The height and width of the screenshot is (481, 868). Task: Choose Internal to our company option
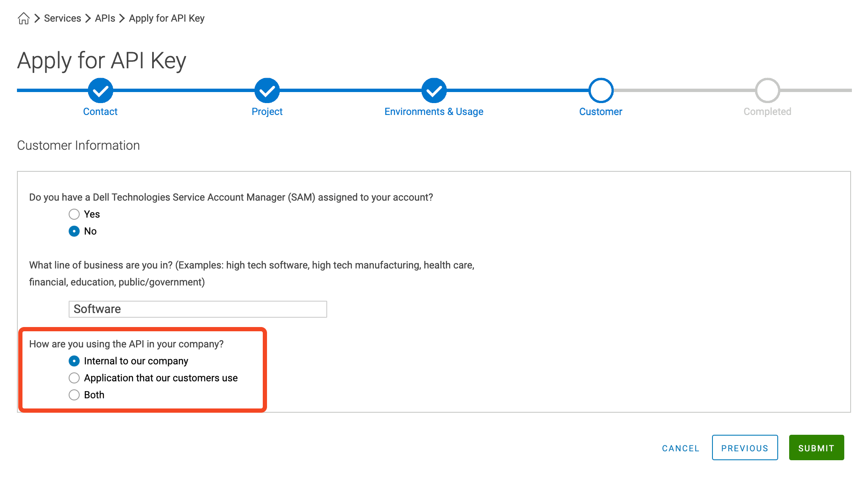[74, 361]
